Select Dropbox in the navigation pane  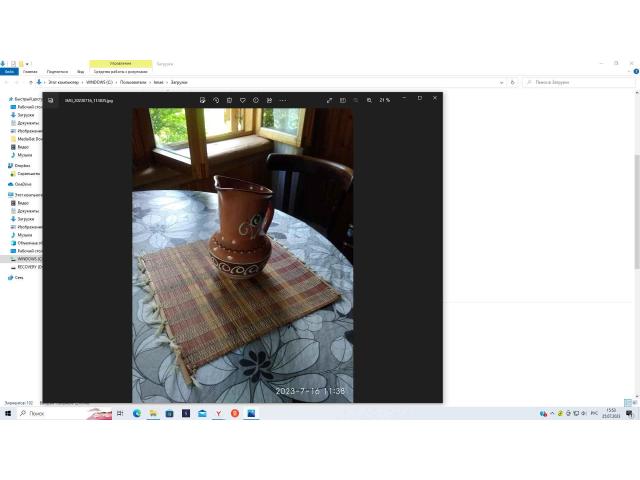tap(19, 166)
